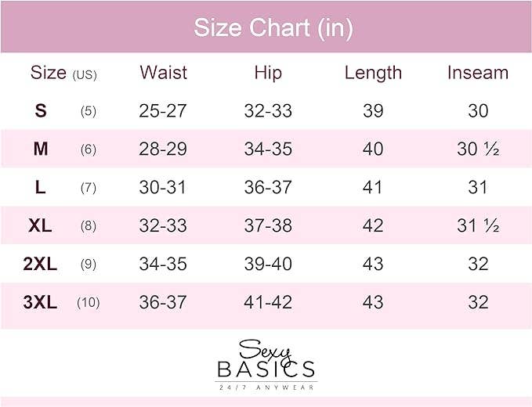The height and width of the screenshot is (407, 532).
Task: Click the L size row label
Action: (x=41, y=188)
